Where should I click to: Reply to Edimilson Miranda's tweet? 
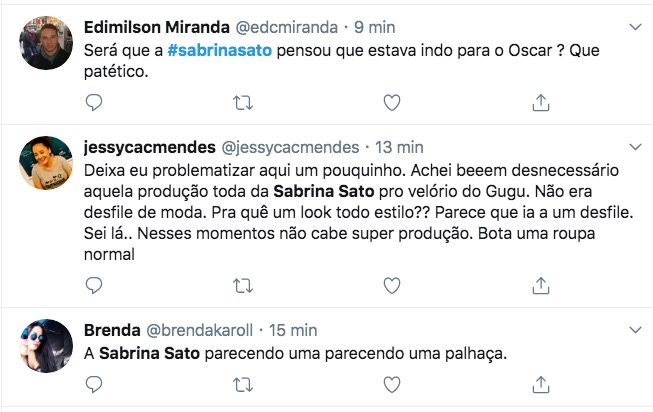(x=94, y=102)
